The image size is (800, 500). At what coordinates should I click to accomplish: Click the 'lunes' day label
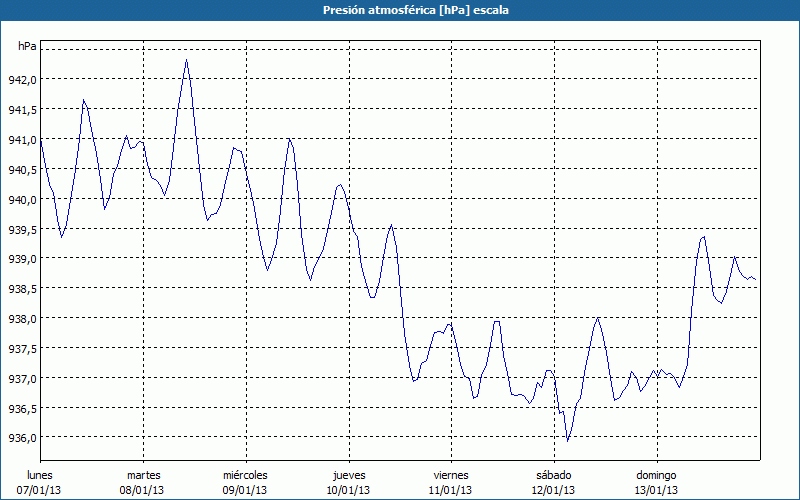pyautogui.click(x=41, y=474)
